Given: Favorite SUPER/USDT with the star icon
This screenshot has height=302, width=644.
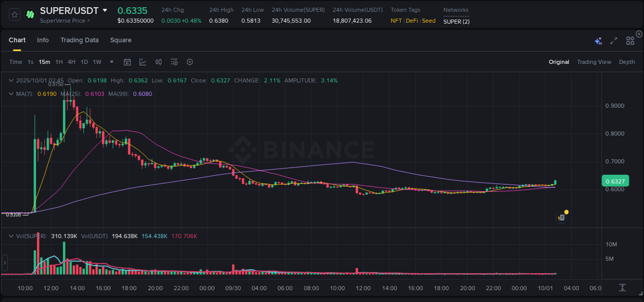Looking at the screenshot, I should [x=14, y=14].
